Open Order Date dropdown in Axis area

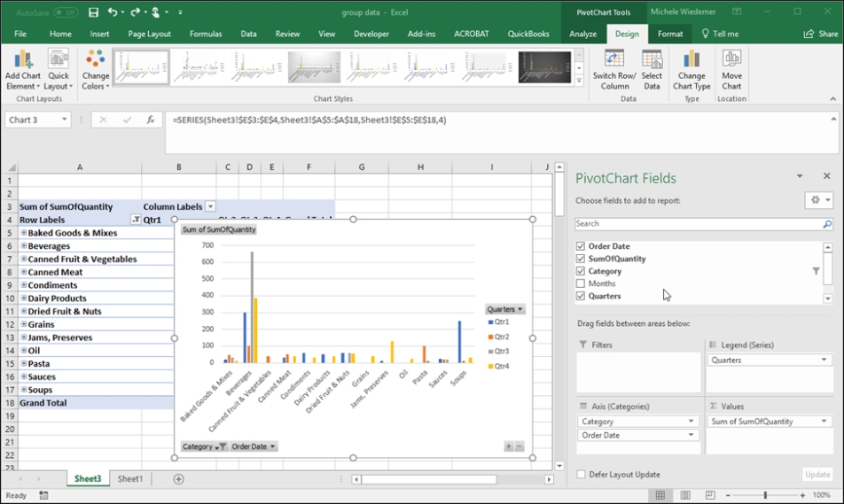(692, 435)
